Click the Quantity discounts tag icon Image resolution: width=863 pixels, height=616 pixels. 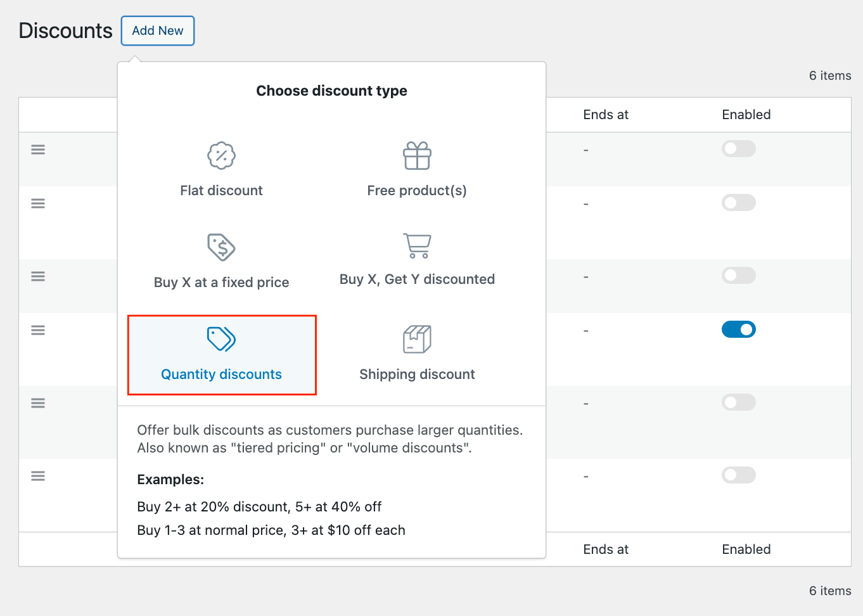(x=221, y=340)
